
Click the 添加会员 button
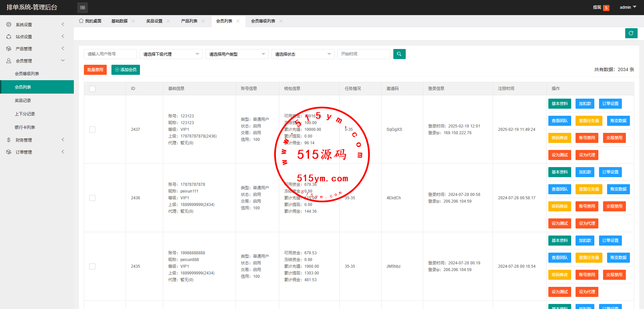126,70
